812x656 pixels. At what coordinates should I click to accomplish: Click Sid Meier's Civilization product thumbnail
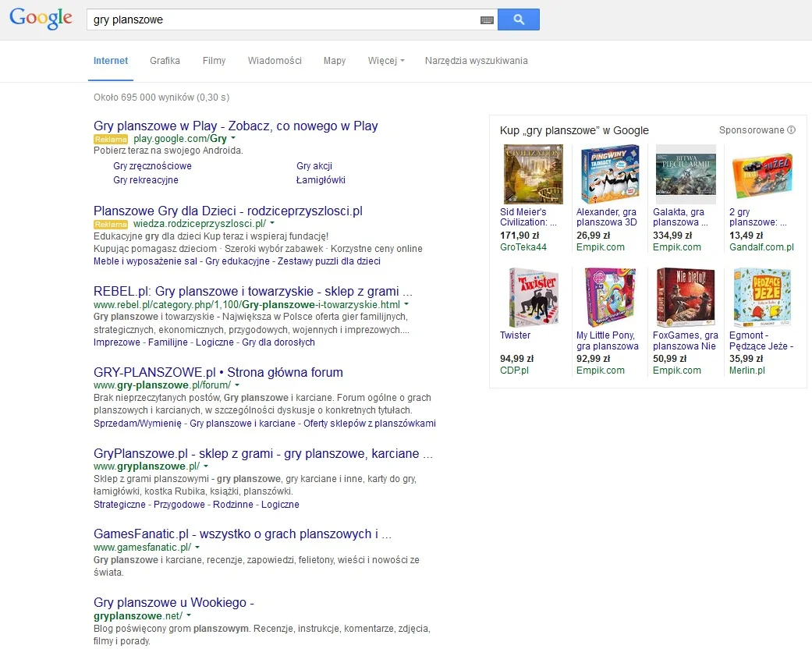coord(533,175)
